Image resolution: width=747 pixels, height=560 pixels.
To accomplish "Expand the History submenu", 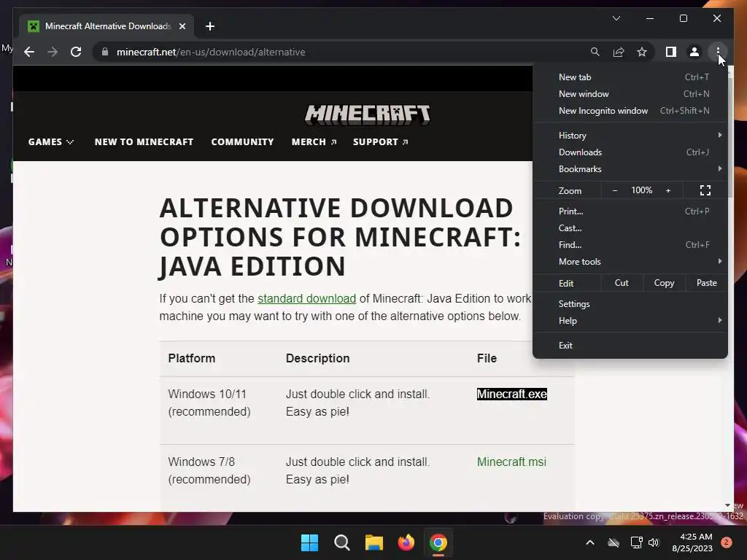I will click(x=630, y=135).
